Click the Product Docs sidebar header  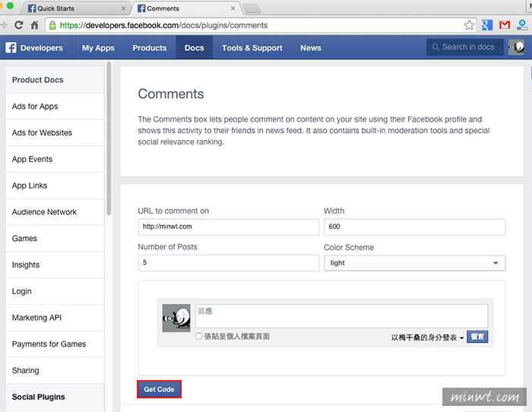point(55,80)
